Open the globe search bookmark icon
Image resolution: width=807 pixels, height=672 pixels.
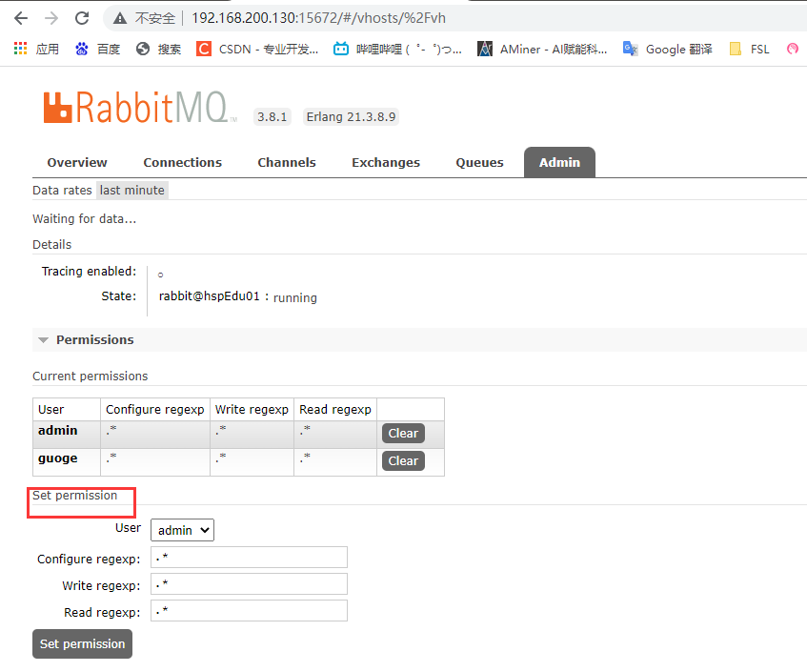pyautogui.click(x=143, y=49)
